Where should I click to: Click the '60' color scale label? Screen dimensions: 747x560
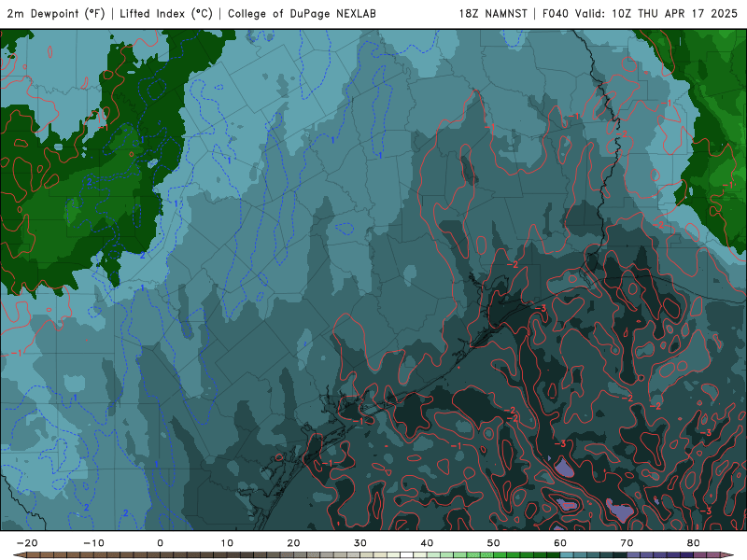560,543
